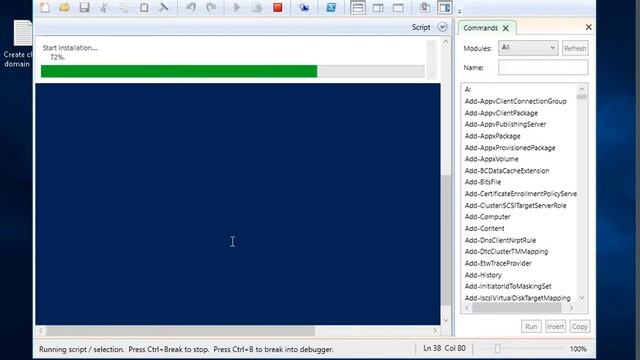
Task: Select Add-AppxVolume command
Action: pos(491,159)
